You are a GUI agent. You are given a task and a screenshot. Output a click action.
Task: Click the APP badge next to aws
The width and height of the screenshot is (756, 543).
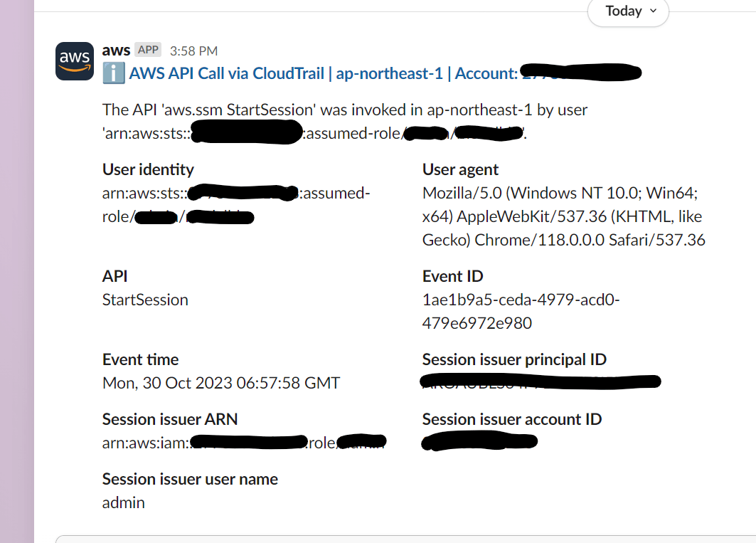coord(148,50)
